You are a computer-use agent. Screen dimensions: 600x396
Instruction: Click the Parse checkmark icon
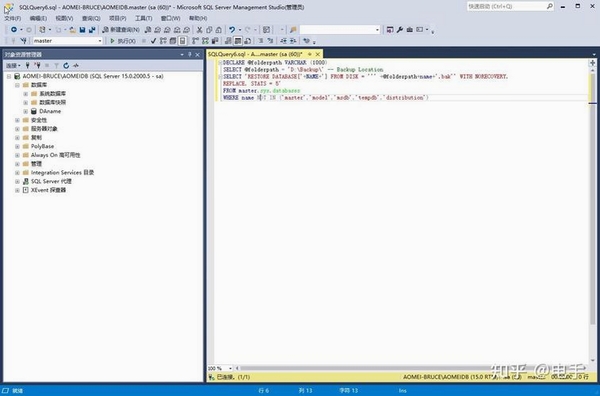click(153, 41)
